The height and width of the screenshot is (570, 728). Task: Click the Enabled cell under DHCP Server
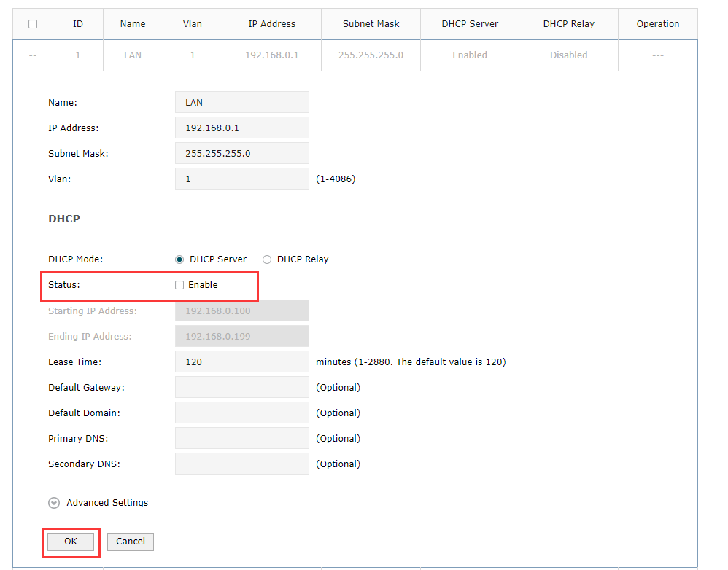[x=470, y=55]
